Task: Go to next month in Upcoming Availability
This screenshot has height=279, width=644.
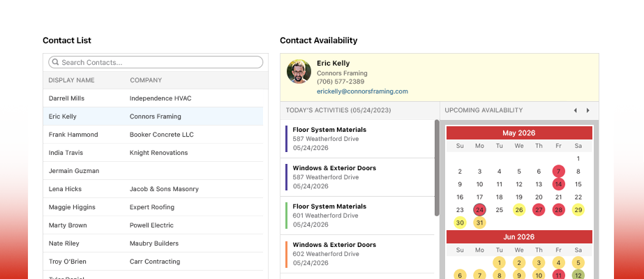Action: [588, 110]
